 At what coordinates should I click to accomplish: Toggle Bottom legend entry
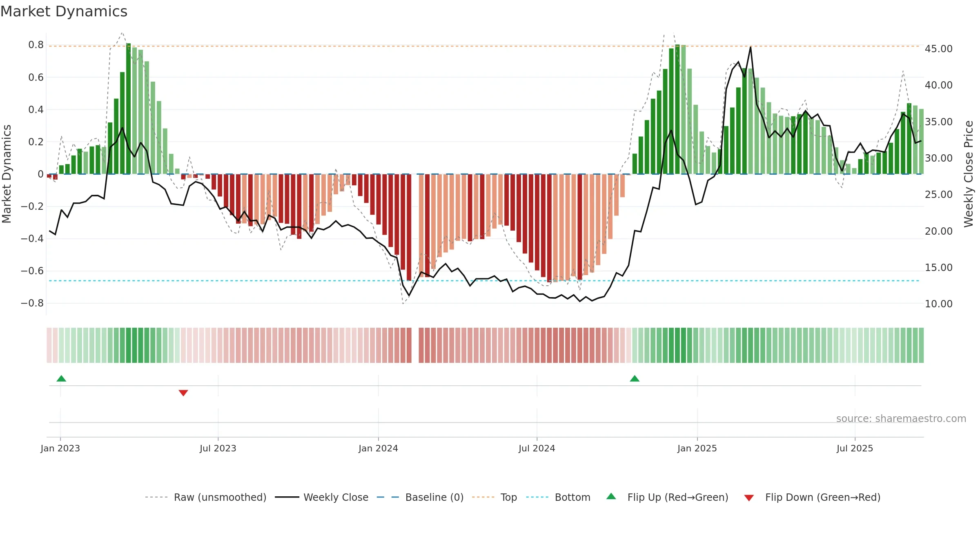[x=559, y=497]
